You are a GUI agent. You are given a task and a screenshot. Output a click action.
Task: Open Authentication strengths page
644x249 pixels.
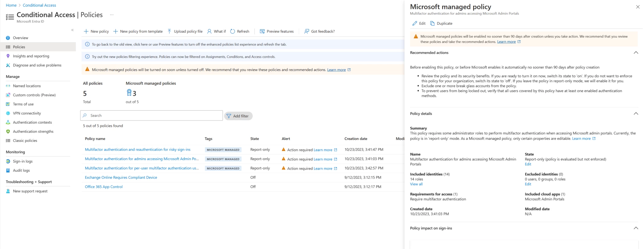tap(33, 132)
